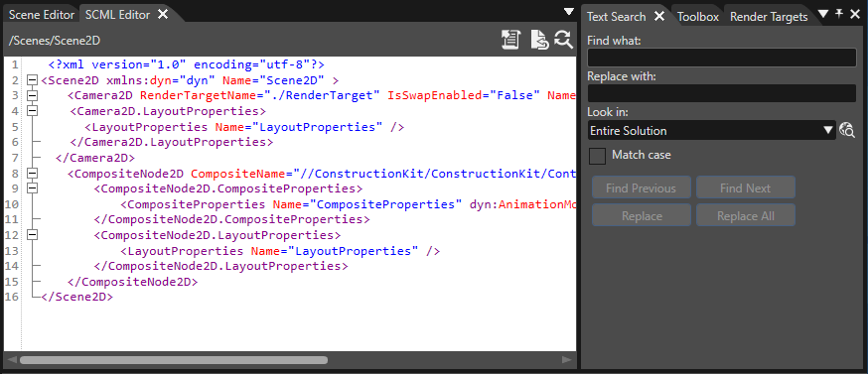Screen dimensions: 868x374
Task: Click the Replace All button
Action: (x=745, y=216)
